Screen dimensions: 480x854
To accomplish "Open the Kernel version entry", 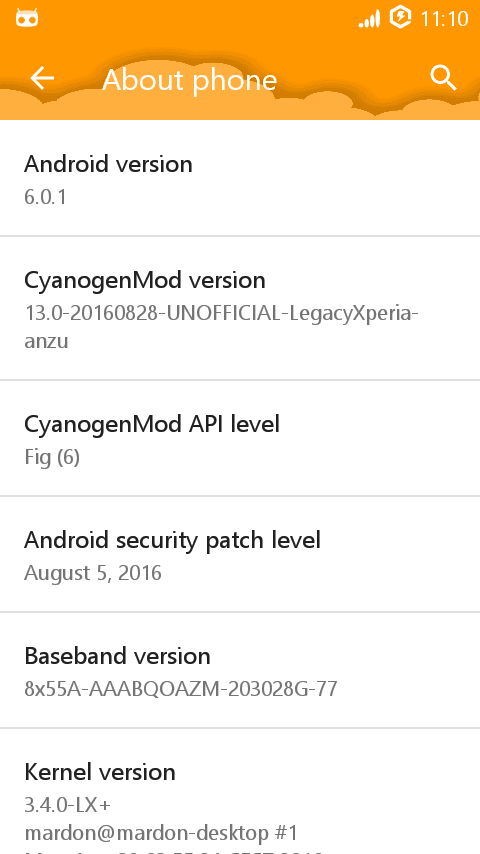I will (x=240, y=791).
